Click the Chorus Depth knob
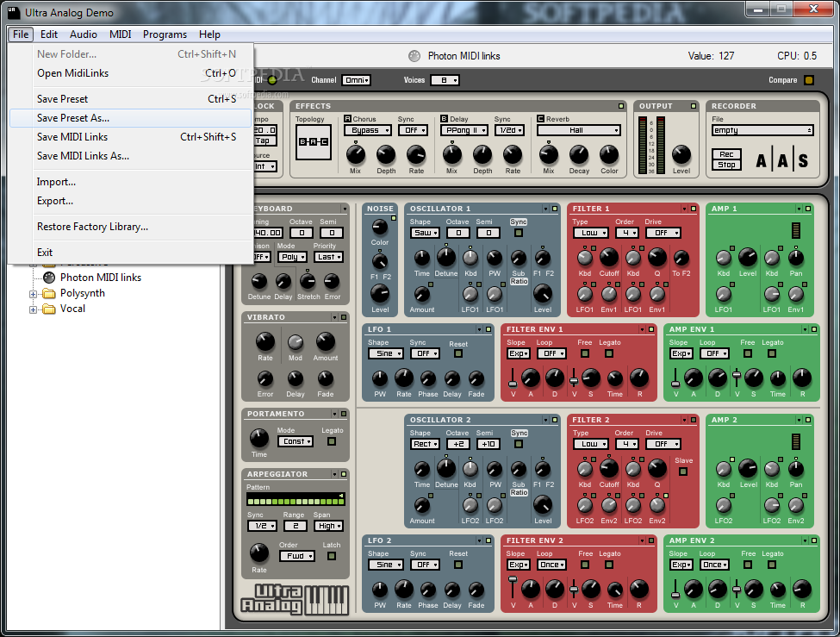840x637 pixels. pos(386,155)
